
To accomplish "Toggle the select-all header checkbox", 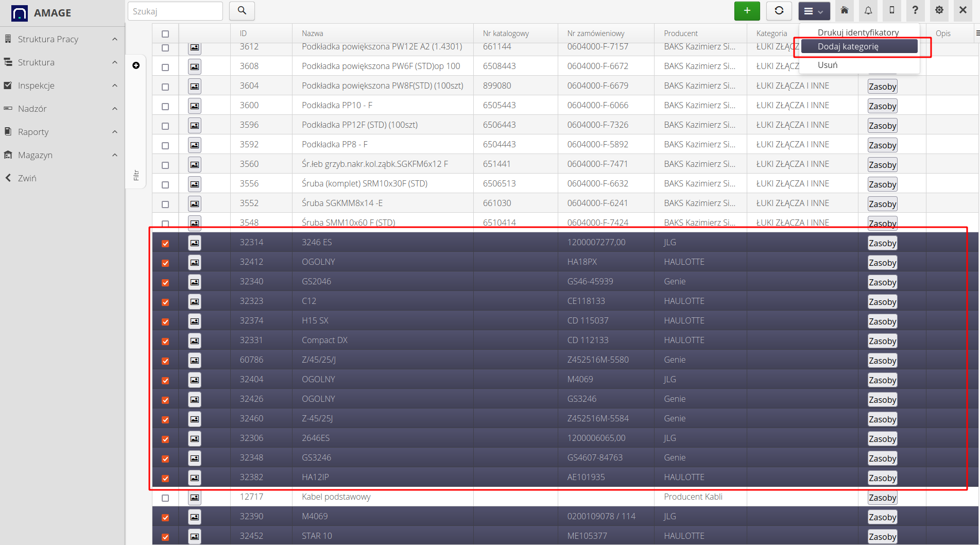I will coord(165,34).
